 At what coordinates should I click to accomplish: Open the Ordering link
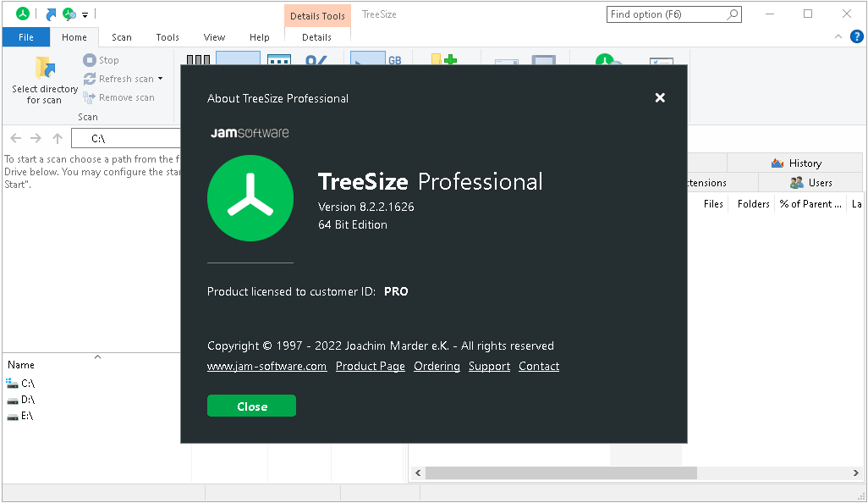click(x=437, y=366)
